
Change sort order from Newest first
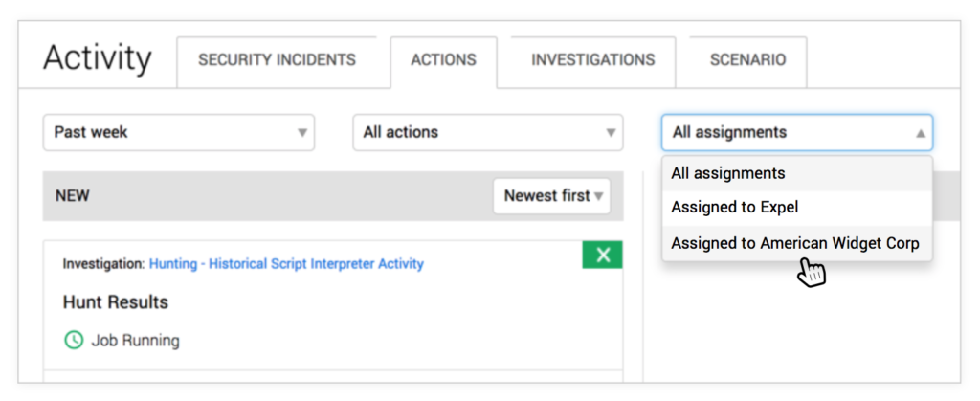[x=552, y=196]
